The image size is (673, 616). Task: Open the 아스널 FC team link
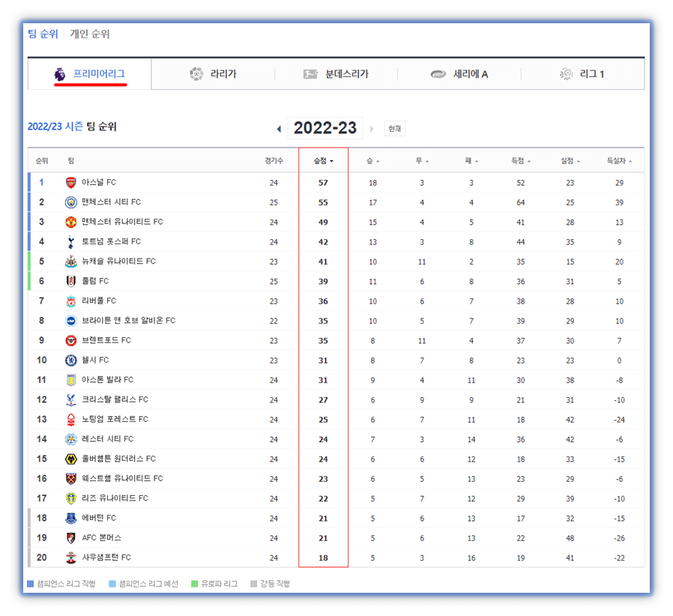click(99, 182)
